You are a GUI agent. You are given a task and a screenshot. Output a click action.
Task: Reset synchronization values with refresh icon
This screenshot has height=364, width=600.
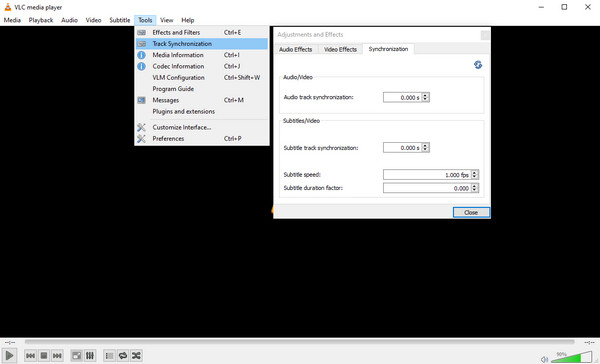pyautogui.click(x=478, y=65)
